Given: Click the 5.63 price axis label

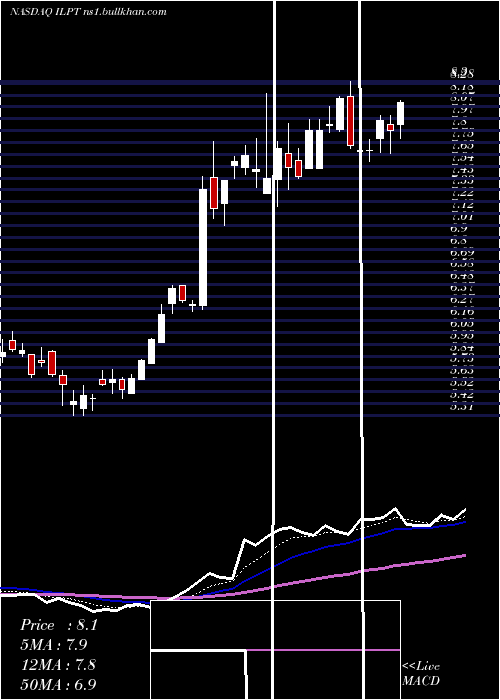Looking at the screenshot, I should [462, 371].
